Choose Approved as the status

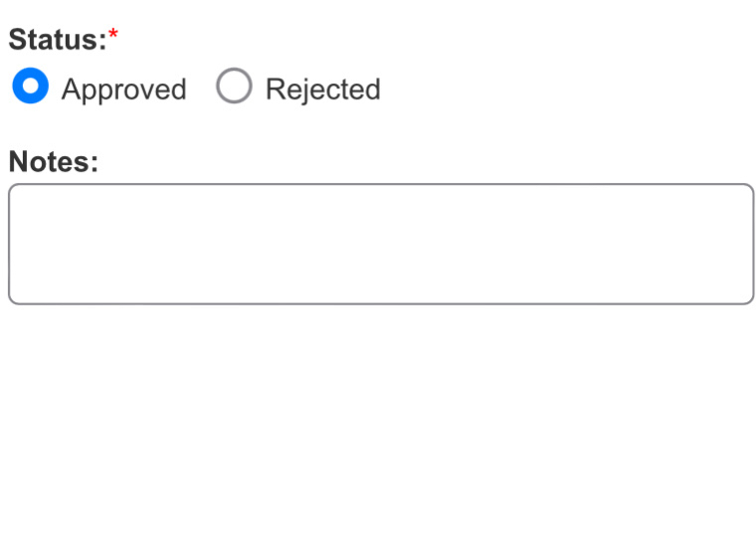(x=30, y=88)
